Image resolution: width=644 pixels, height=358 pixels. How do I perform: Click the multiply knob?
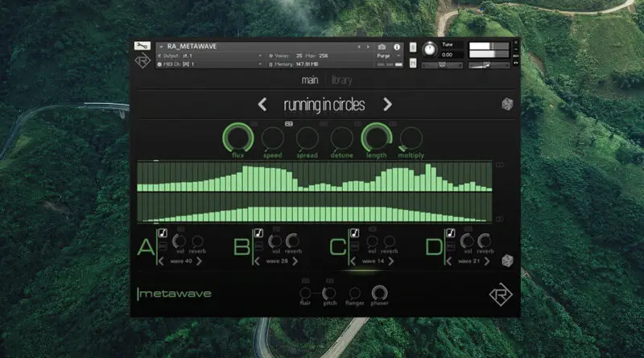pos(411,138)
